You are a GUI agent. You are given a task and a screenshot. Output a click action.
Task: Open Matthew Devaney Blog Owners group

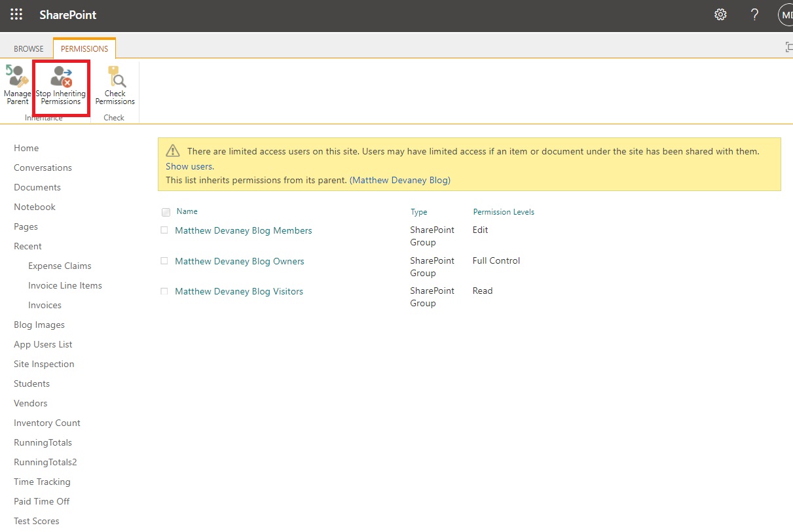point(240,260)
